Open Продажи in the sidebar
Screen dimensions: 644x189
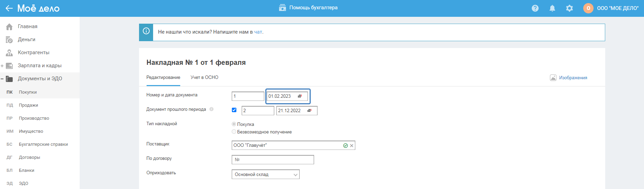pos(28,105)
